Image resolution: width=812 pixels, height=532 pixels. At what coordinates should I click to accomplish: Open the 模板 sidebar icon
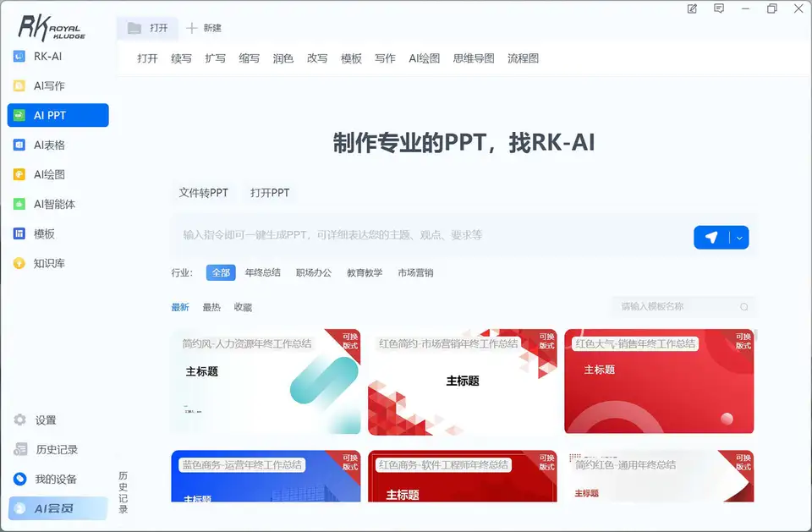coord(19,233)
